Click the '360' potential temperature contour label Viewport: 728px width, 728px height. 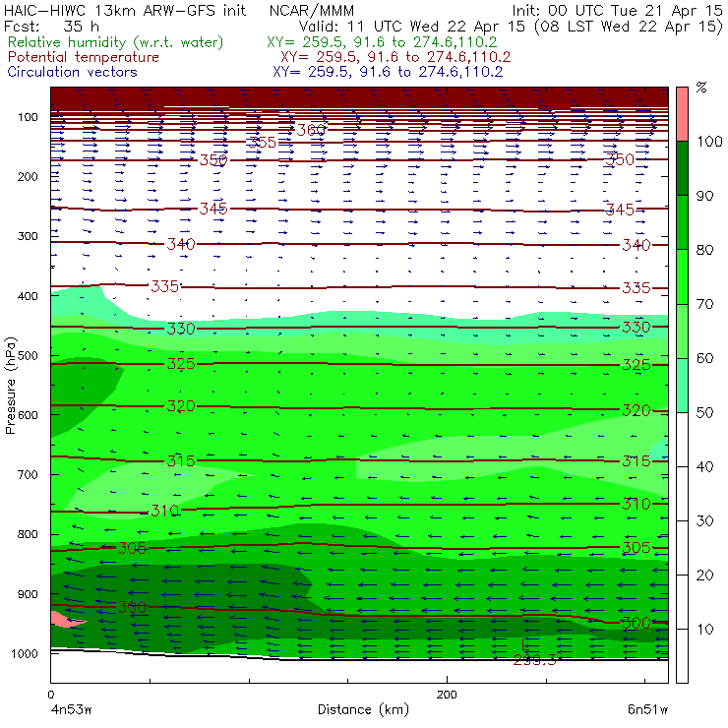(x=311, y=130)
